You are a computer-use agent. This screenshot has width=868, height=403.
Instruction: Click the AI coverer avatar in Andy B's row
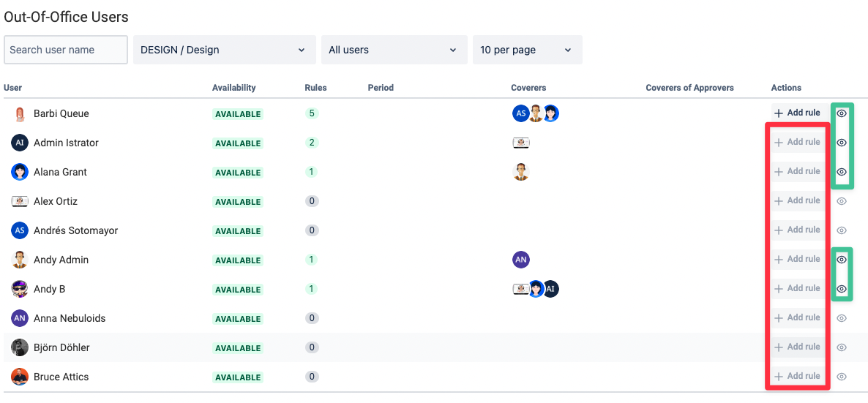(551, 288)
